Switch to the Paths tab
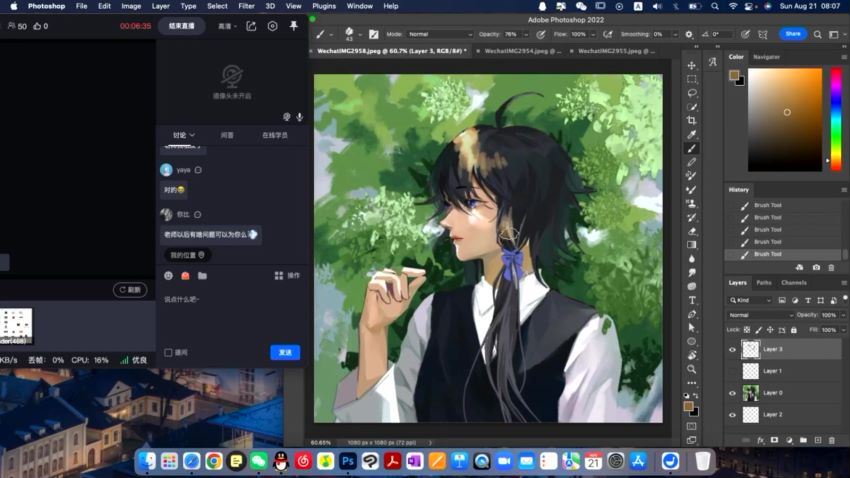 coord(764,283)
